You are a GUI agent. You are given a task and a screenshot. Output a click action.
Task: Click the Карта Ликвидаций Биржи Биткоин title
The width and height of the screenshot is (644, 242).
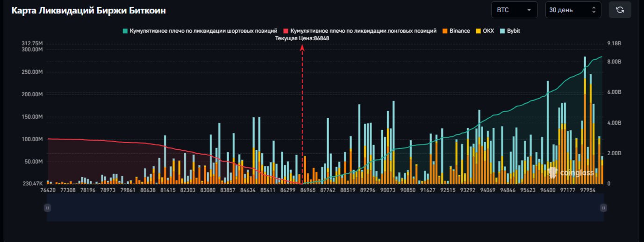(89, 10)
